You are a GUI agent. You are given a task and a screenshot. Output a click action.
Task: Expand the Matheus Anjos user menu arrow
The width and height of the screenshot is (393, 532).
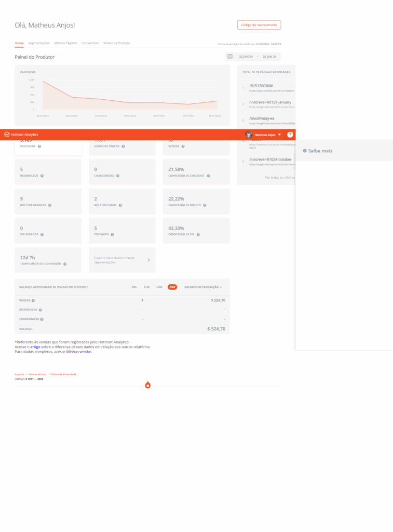280,135
